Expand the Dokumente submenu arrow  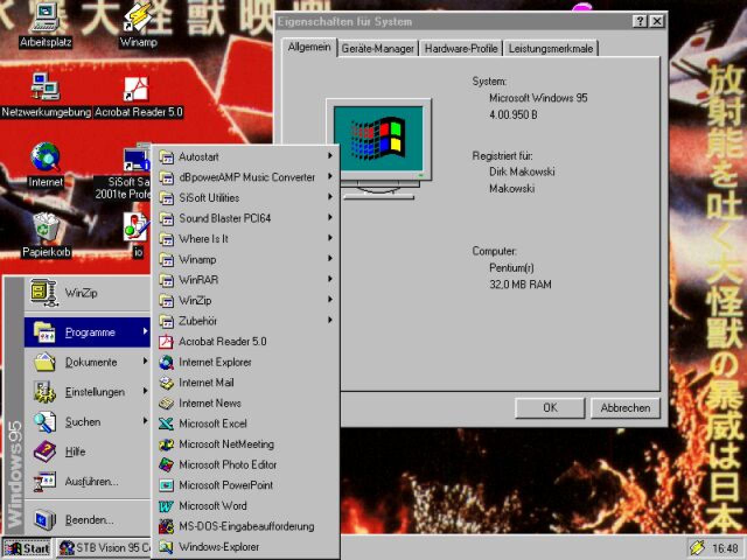(x=145, y=361)
